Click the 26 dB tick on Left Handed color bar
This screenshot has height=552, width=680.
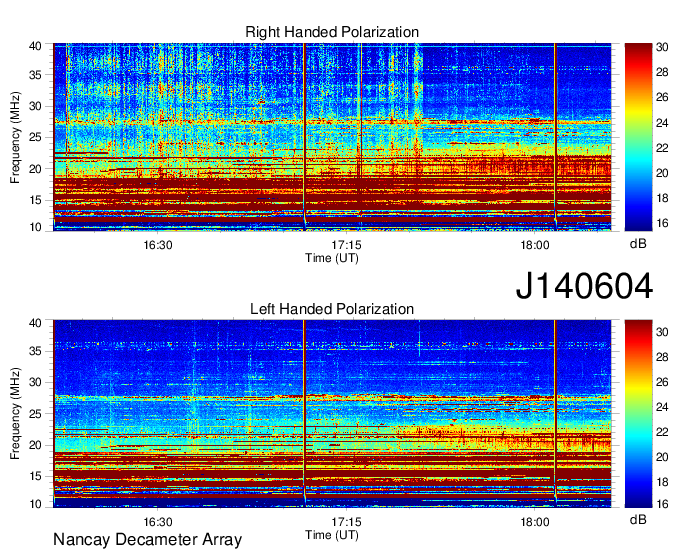662,382
